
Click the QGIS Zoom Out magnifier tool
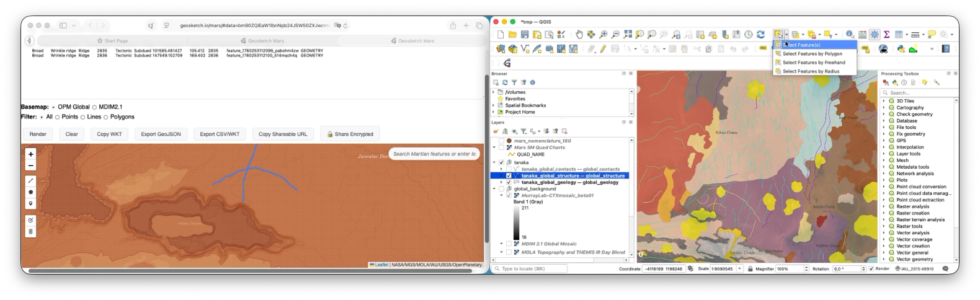615,35
